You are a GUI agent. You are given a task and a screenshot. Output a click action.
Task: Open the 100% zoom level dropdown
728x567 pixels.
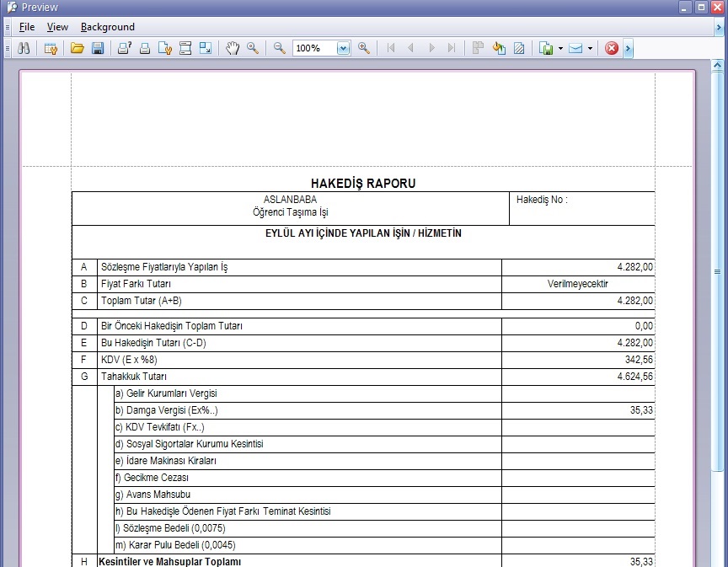point(343,48)
